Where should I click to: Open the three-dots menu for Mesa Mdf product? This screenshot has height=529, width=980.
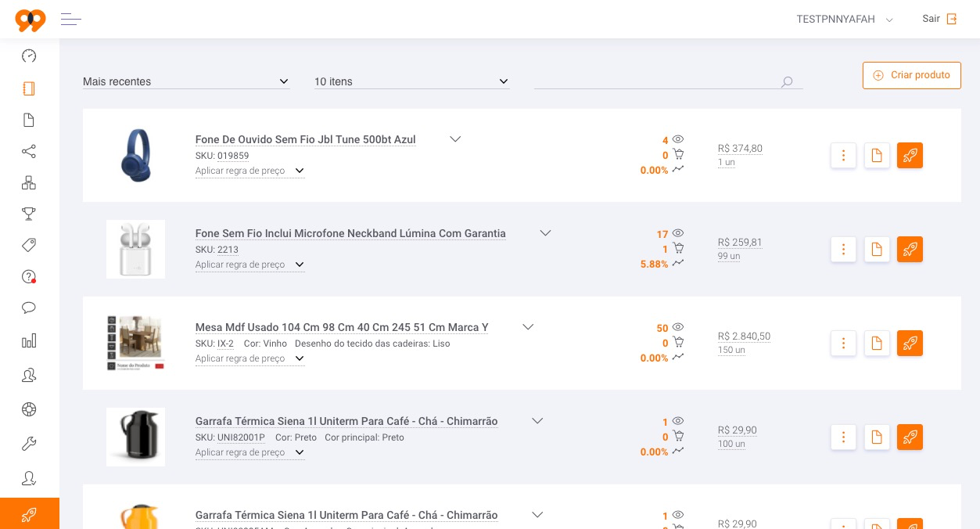pos(843,343)
